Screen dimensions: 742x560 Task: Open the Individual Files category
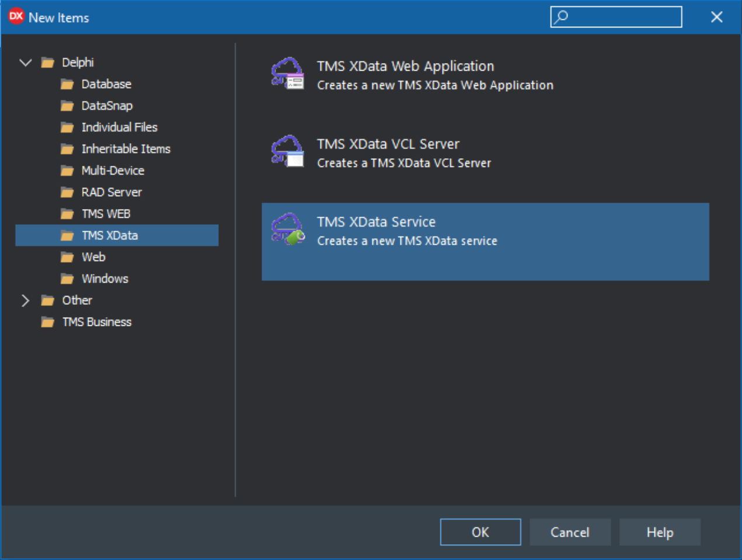point(119,127)
